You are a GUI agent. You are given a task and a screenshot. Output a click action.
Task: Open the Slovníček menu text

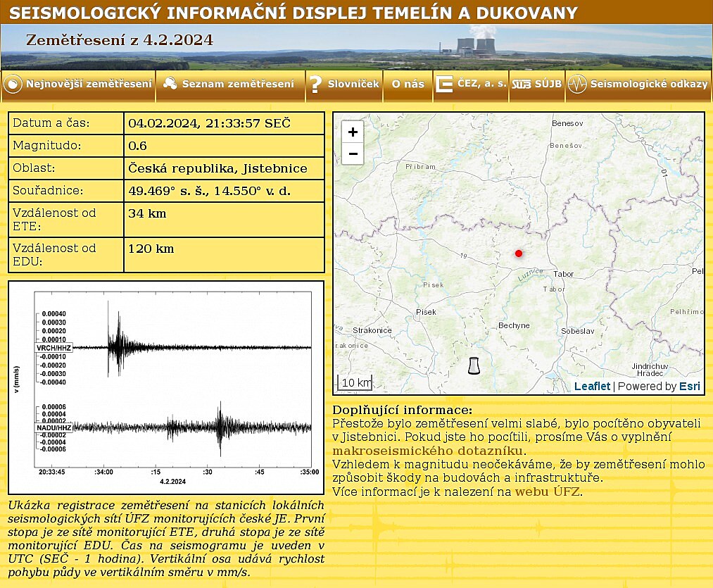point(353,84)
